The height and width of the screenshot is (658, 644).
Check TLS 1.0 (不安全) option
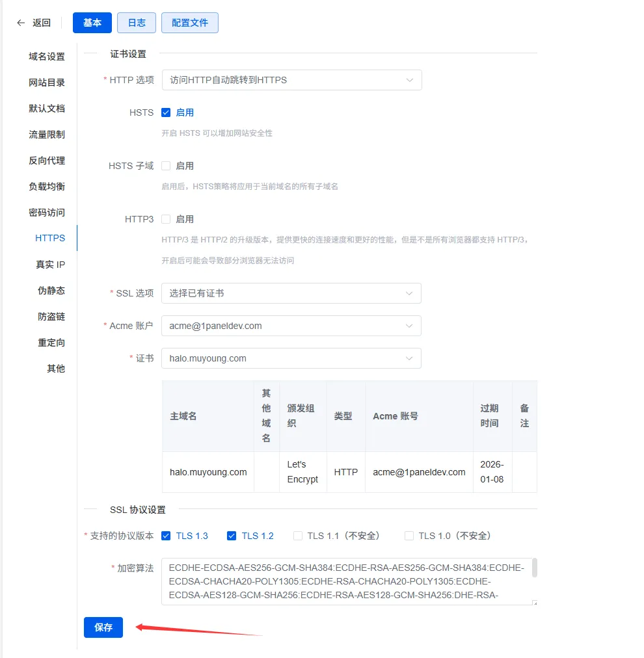(409, 536)
